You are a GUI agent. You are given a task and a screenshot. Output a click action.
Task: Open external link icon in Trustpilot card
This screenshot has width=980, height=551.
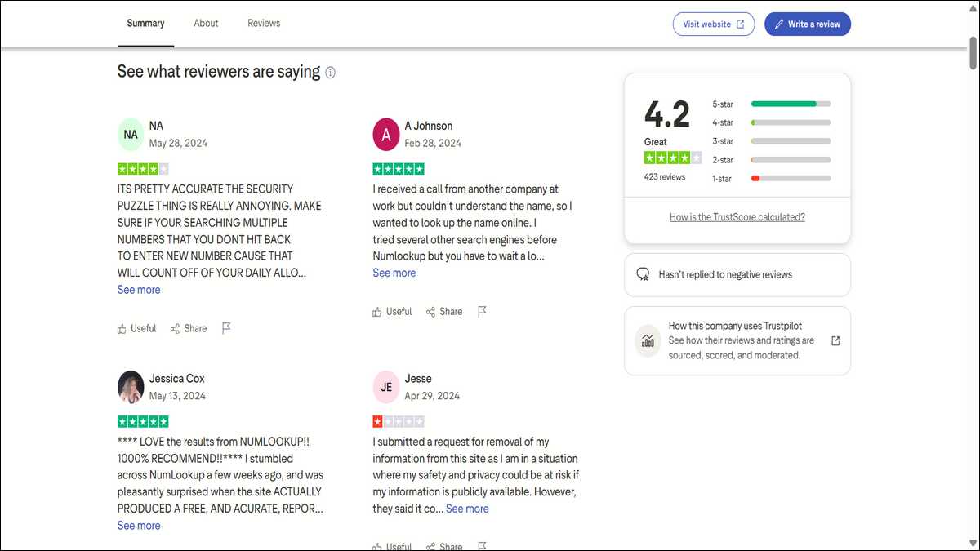(x=835, y=340)
